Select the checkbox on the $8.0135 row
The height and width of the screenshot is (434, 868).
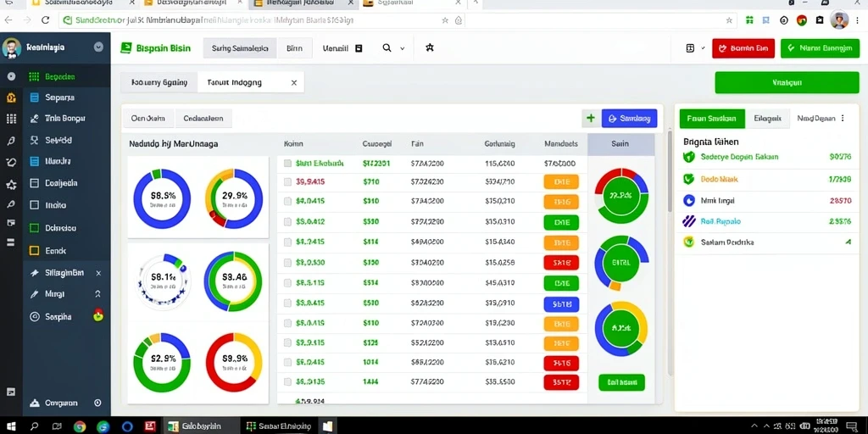[288, 382]
